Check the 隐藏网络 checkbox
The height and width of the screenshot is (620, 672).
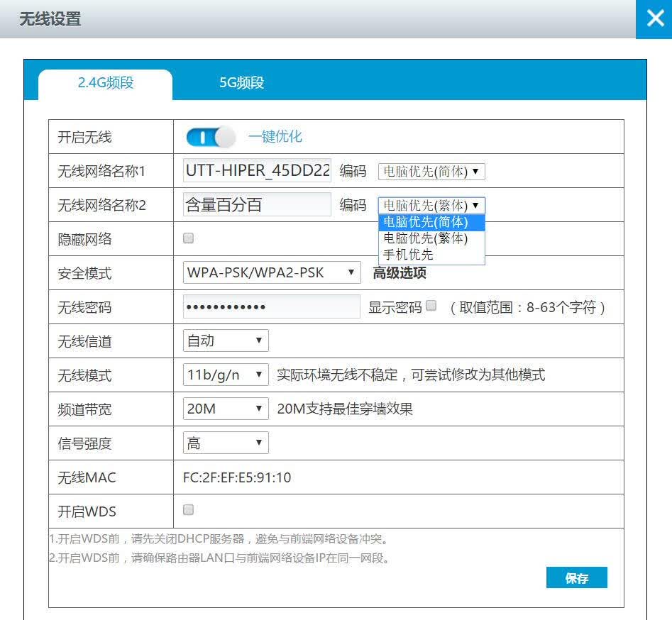pos(188,238)
